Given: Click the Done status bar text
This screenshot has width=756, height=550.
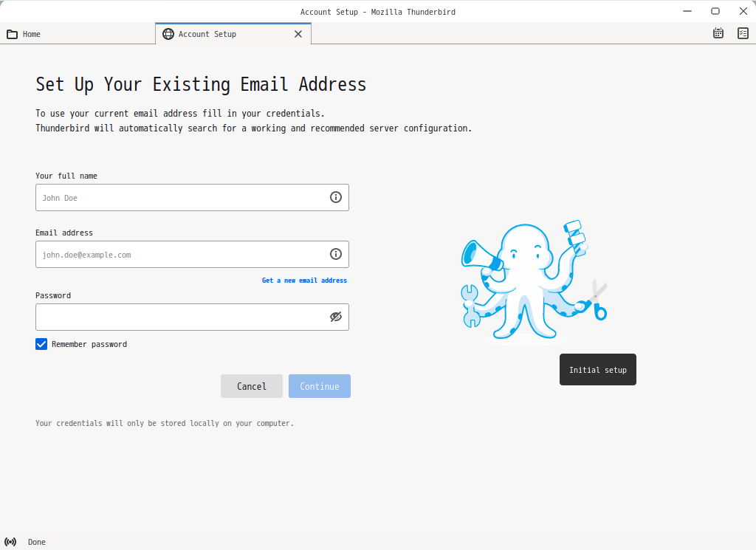Looking at the screenshot, I should (x=37, y=542).
